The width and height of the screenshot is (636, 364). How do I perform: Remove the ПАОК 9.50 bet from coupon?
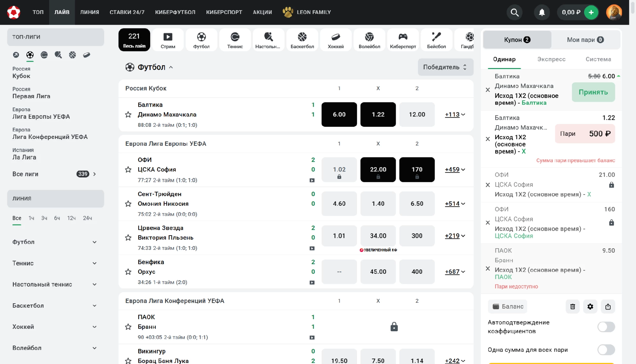point(488,269)
